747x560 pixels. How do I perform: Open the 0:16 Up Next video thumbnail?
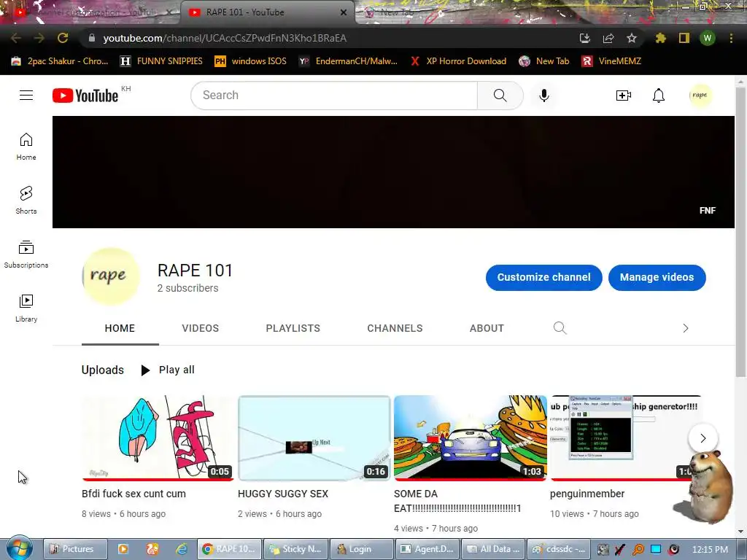pos(314,437)
